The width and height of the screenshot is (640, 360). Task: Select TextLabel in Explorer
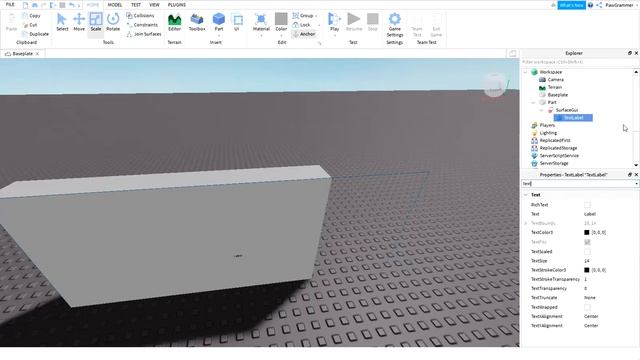[x=573, y=118]
